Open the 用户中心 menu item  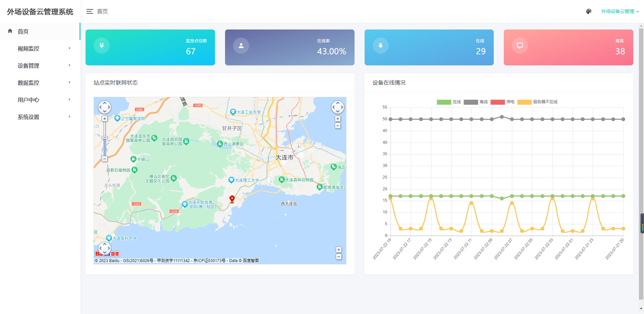40,100
